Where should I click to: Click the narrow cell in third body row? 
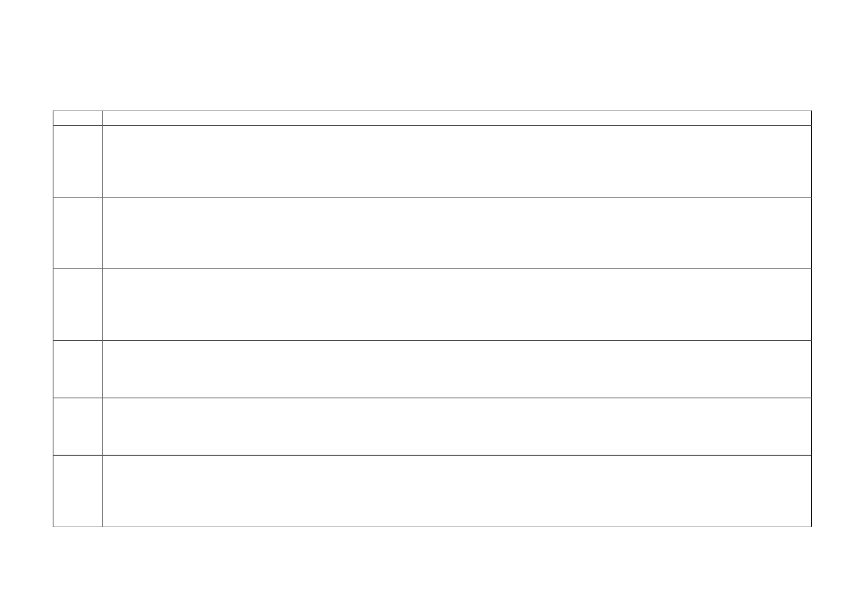78,304
